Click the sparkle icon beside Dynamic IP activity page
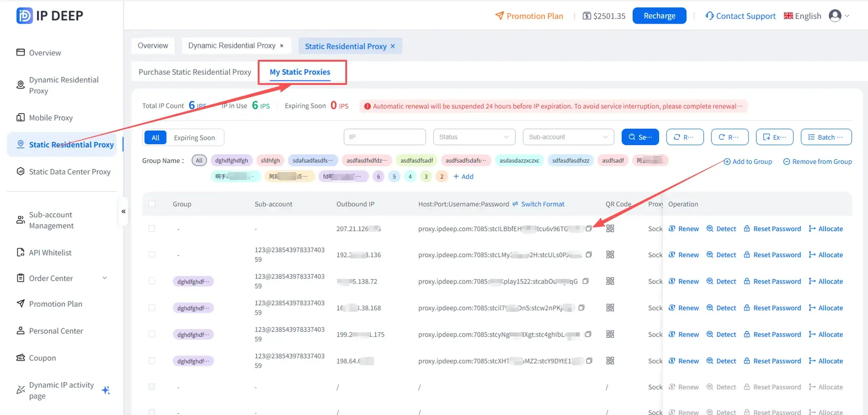 point(106,390)
